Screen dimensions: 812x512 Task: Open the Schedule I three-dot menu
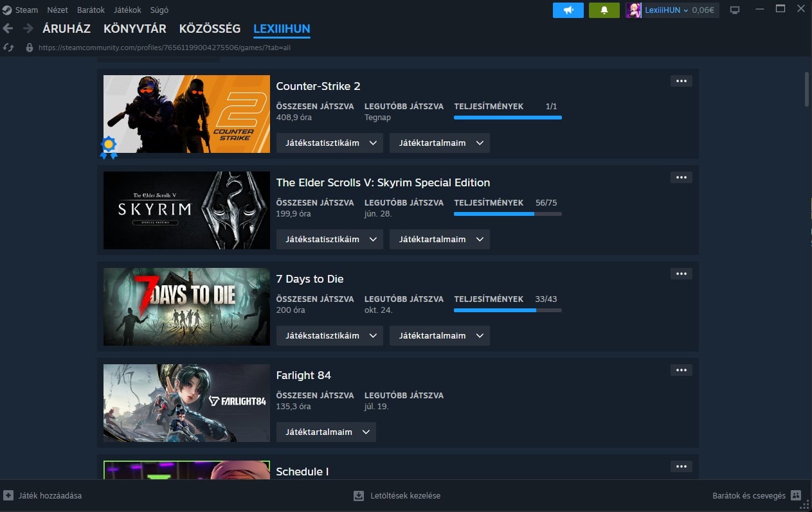tap(681, 466)
